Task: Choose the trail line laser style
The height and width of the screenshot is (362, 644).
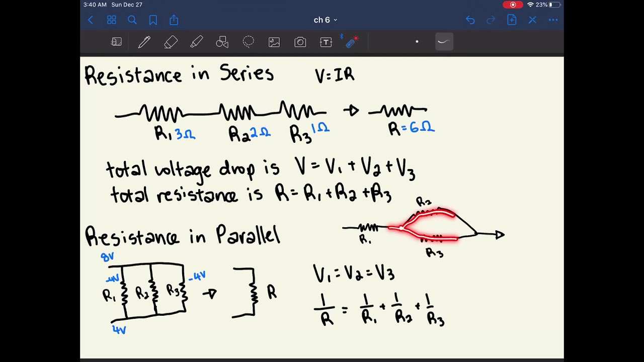Action: (444, 42)
